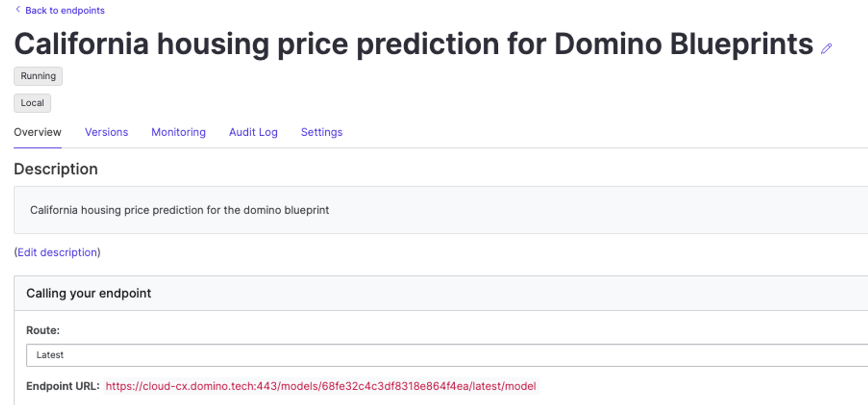Viewport: 868px width, 405px height.
Task: Return via Back to endpoints link
Action: 65,10
